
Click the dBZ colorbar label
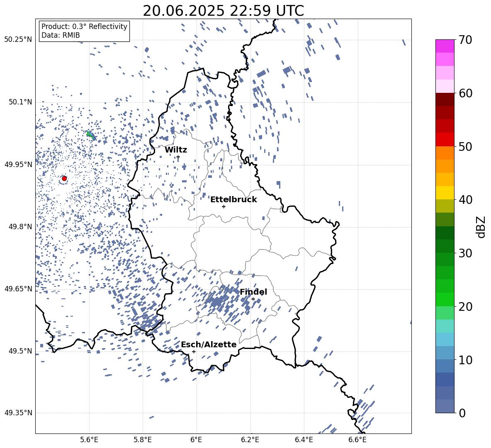[481, 227]
